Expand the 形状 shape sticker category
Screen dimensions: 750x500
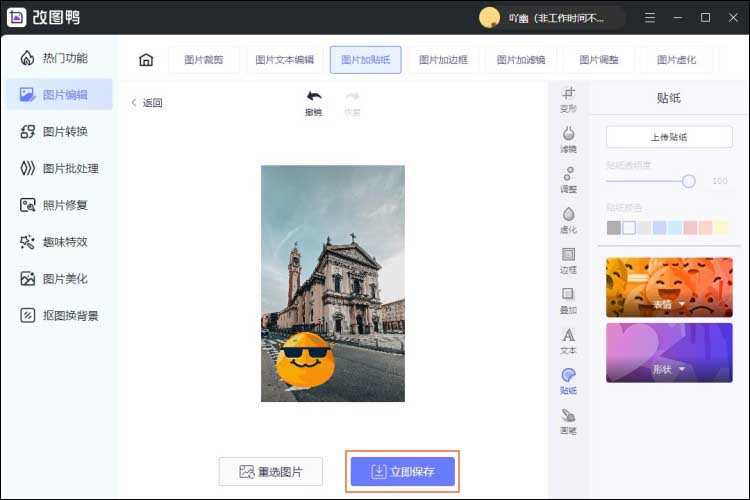click(x=669, y=353)
